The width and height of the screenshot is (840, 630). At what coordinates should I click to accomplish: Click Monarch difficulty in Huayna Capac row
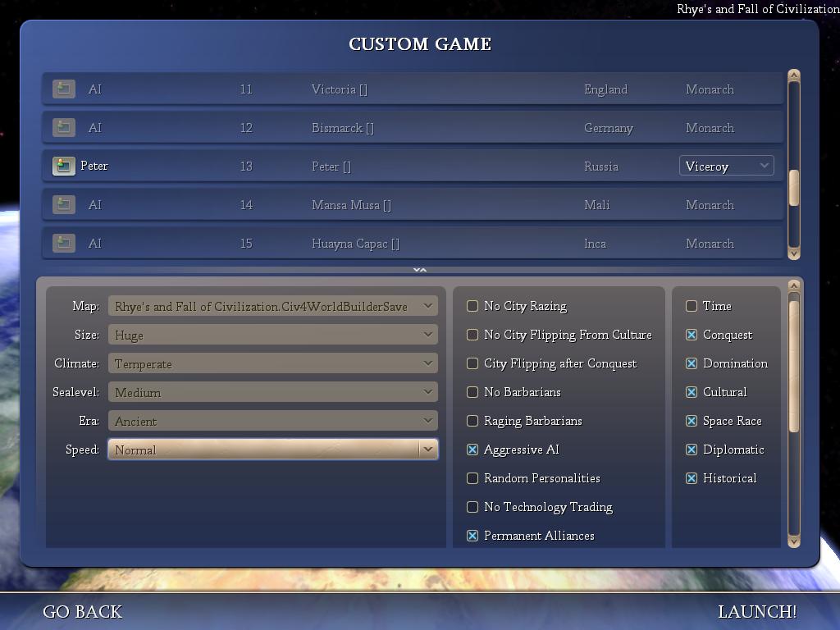pyautogui.click(x=710, y=244)
